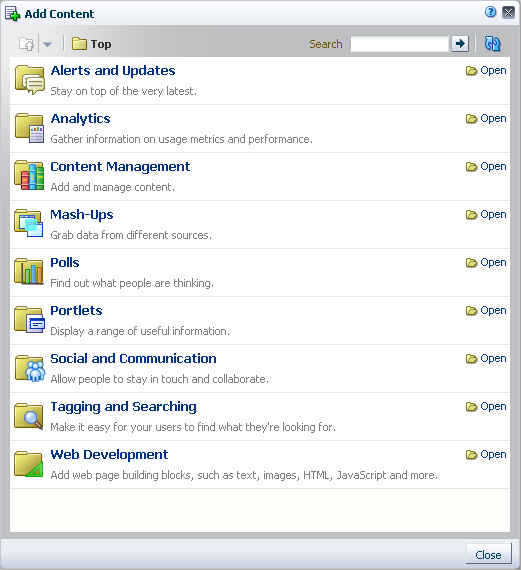Click 'Make it easy for your users' description

pos(193,427)
